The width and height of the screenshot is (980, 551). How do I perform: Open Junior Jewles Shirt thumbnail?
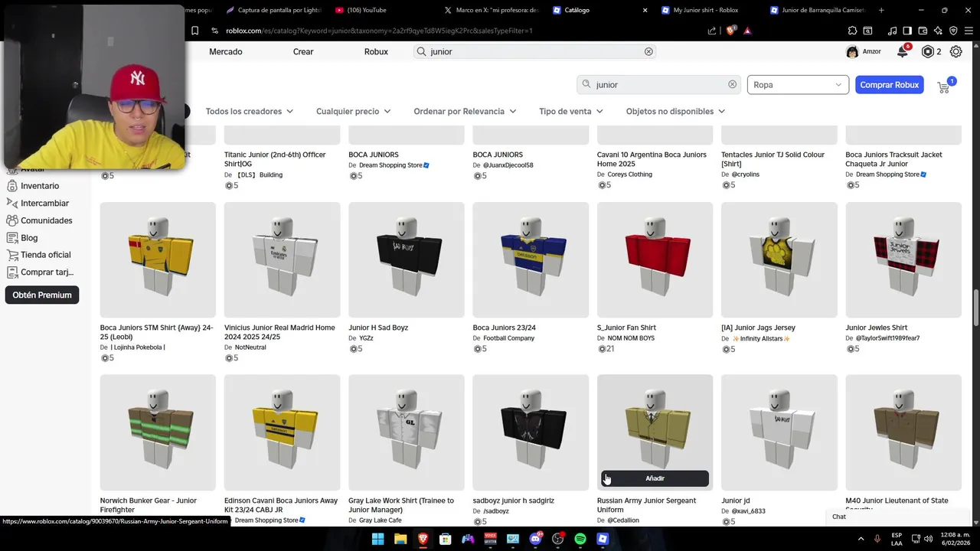point(903,259)
